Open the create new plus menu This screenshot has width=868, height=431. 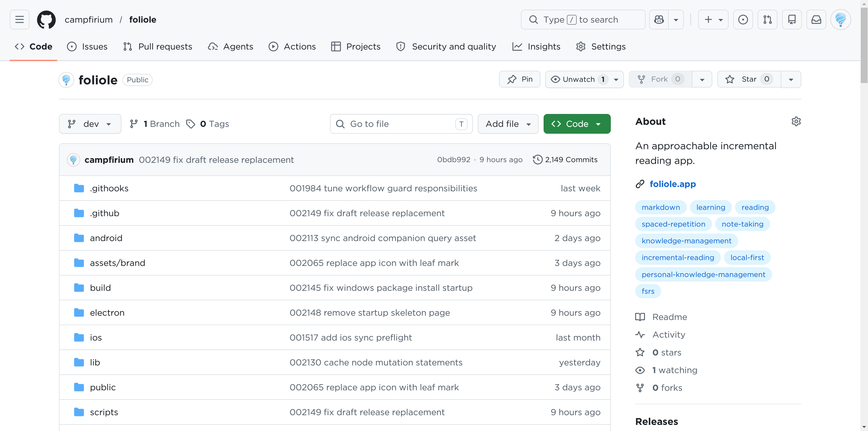[713, 19]
